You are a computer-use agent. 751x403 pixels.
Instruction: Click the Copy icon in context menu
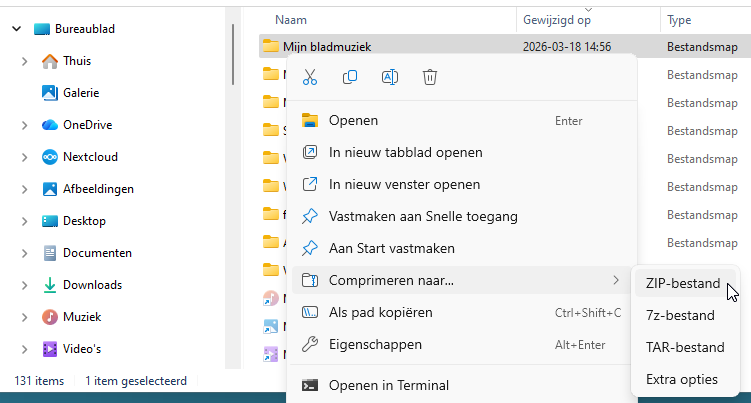[x=350, y=77]
